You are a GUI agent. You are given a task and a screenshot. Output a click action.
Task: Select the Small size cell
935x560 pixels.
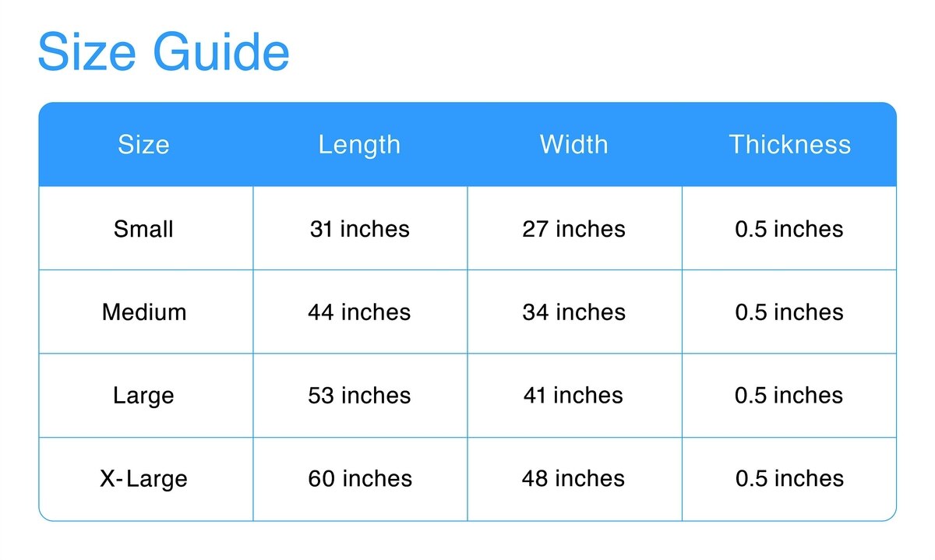pyautogui.click(x=143, y=229)
